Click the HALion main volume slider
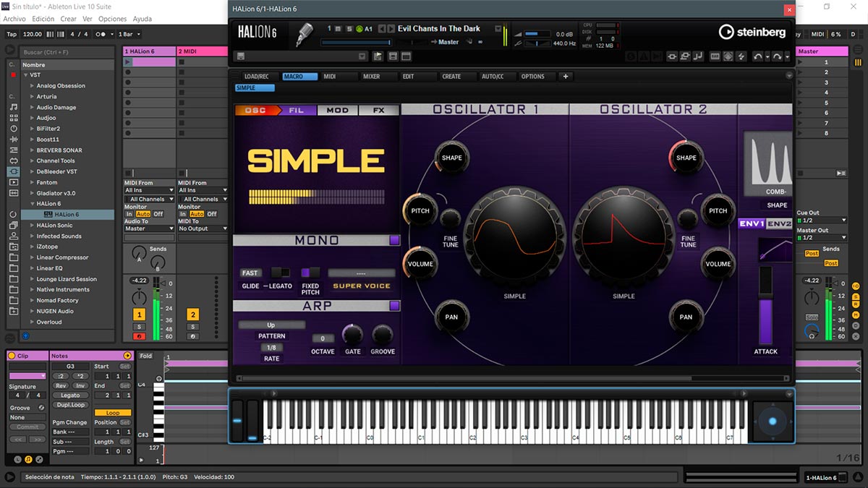The width and height of the screenshot is (868, 488). tap(536, 33)
